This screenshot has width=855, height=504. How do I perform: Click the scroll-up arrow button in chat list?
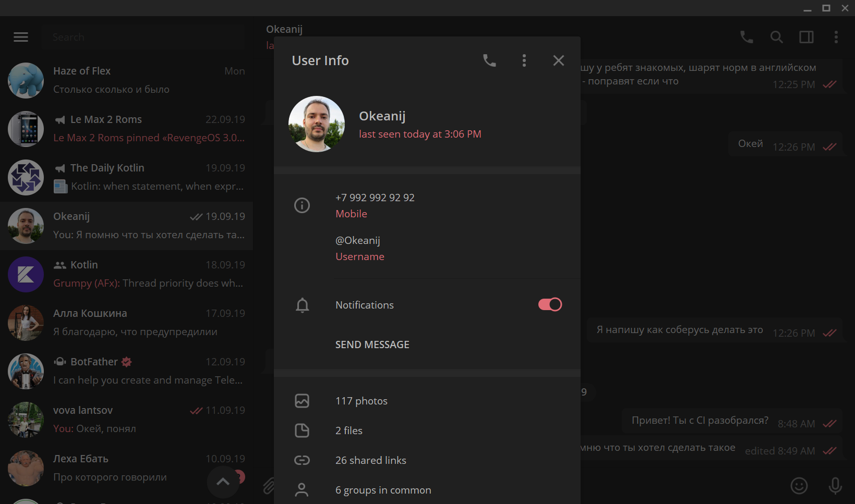(223, 482)
